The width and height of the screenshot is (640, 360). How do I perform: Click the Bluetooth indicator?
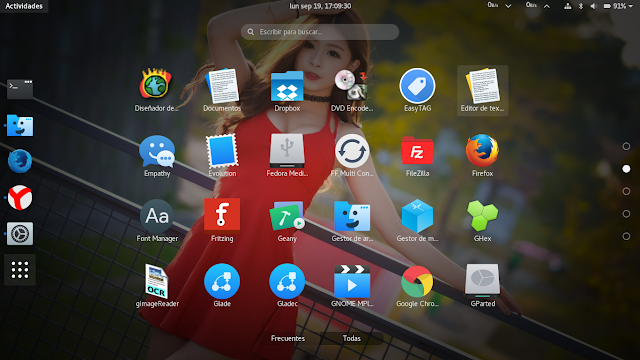pos(580,6)
